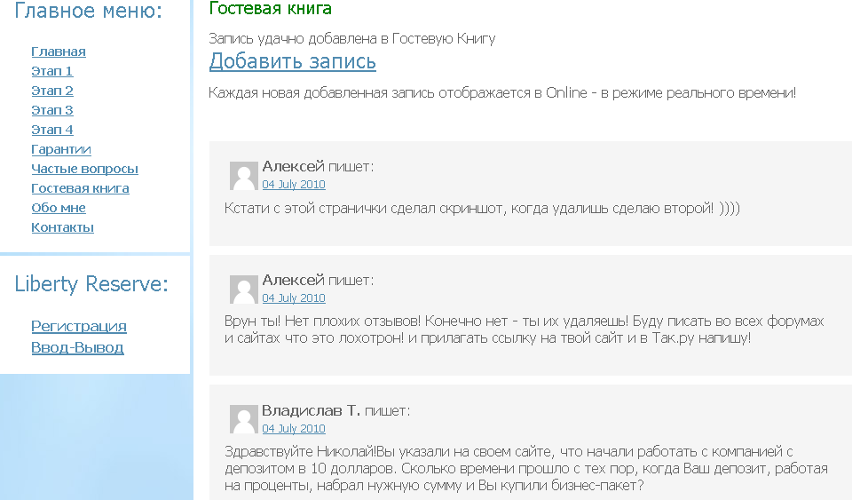This screenshot has width=868, height=500.
Task: Click the Гостевая книга page heading
Action: click(x=270, y=8)
